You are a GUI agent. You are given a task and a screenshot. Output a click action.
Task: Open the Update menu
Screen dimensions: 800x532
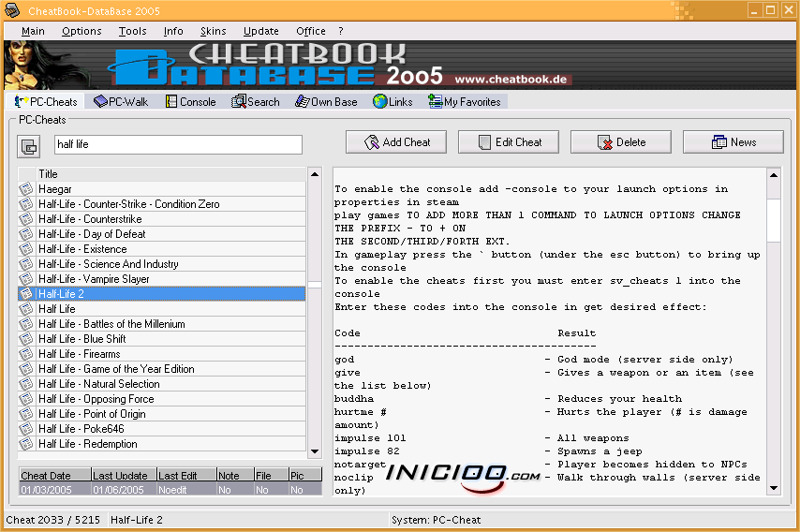pyautogui.click(x=261, y=31)
